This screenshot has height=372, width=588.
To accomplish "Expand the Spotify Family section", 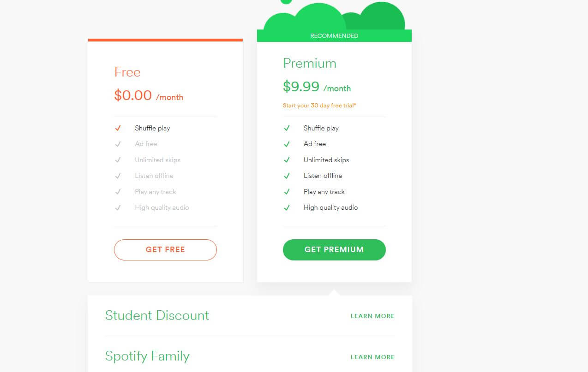I will click(372, 357).
